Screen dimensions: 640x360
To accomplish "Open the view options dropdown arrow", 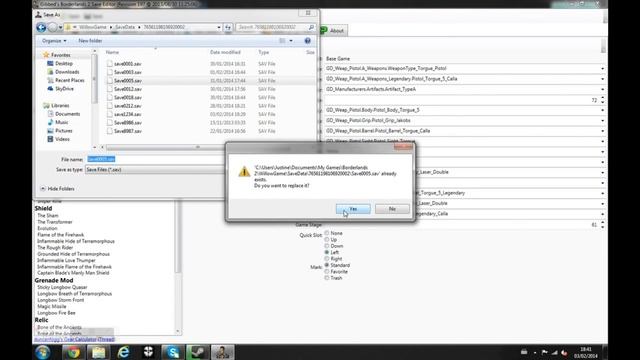I will (291, 41).
